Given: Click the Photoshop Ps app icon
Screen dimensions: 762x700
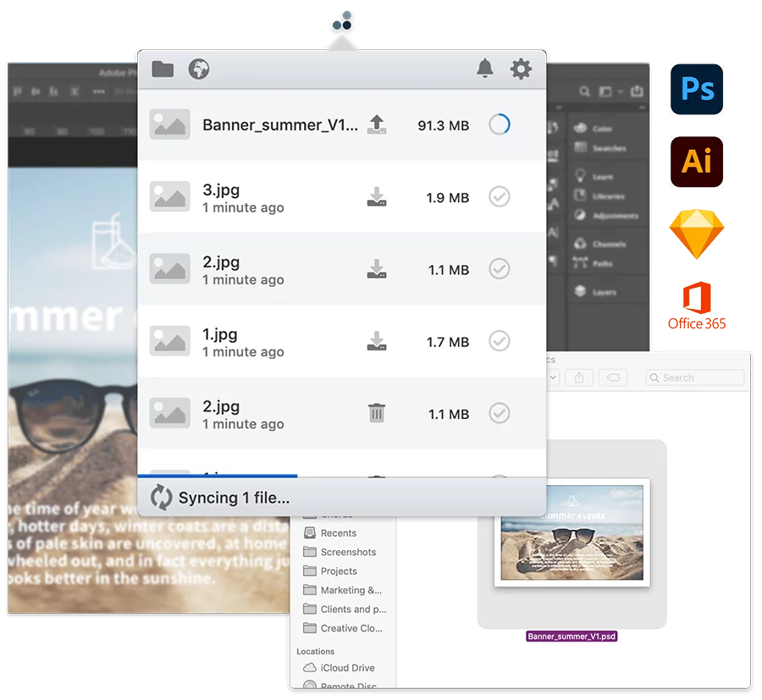Looking at the screenshot, I should pos(697,90).
